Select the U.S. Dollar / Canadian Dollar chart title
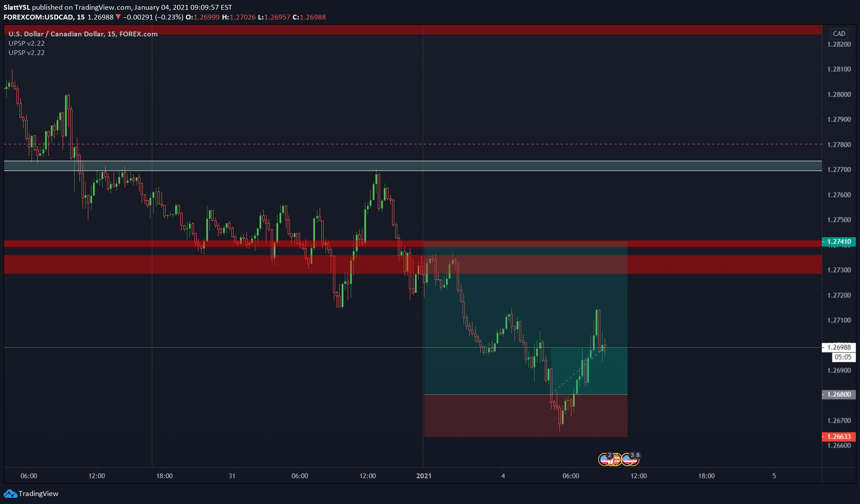 click(83, 34)
